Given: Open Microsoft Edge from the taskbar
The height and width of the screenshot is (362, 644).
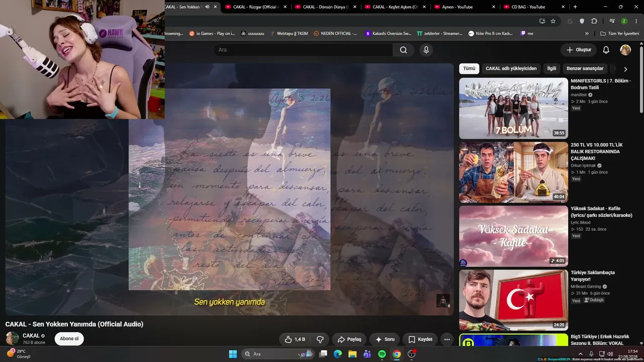Looking at the screenshot, I should 338,354.
